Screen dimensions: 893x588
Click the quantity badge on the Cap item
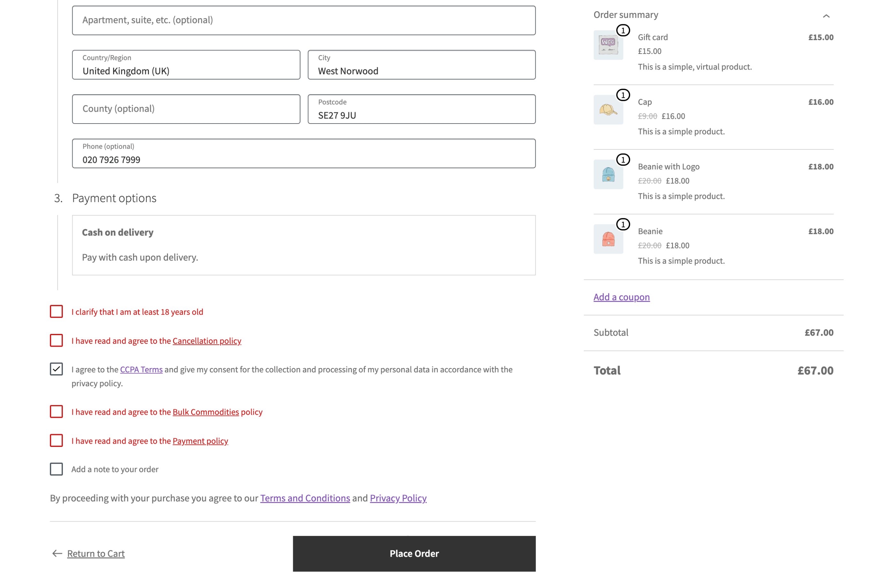[x=623, y=95]
